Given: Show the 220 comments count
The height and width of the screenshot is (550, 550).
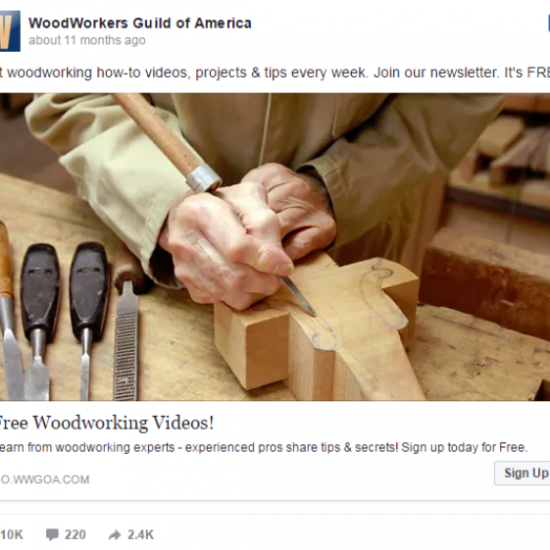Looking at the screenshot, I should [75, 535].
